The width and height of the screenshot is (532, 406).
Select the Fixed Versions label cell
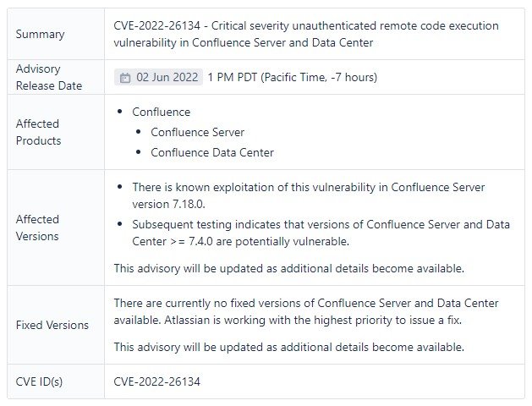52,325
